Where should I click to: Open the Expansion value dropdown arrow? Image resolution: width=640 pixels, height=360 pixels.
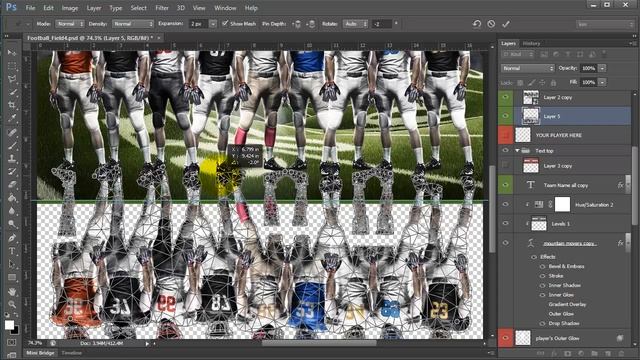point(213,24)
